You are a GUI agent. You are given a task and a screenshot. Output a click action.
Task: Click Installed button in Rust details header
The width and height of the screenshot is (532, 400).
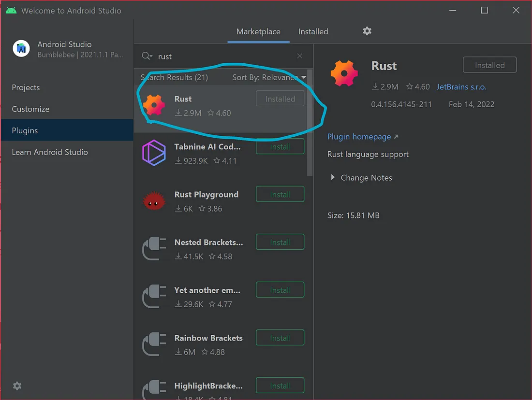tap(489, 65)
